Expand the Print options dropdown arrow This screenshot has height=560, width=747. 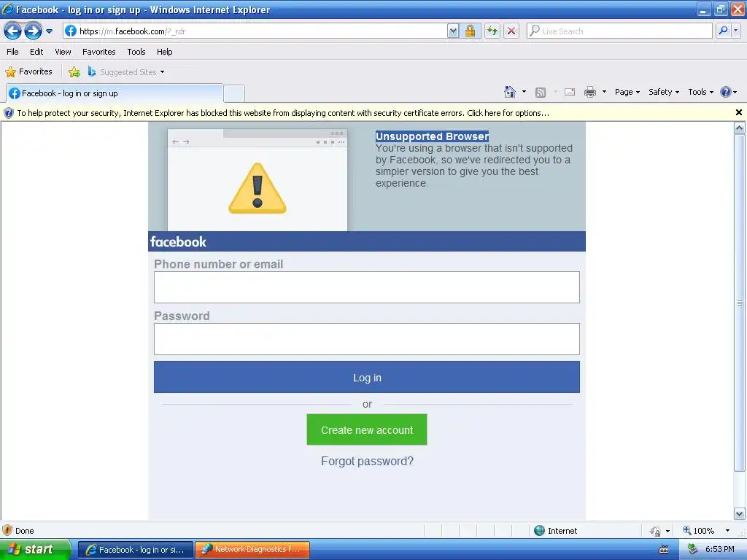tap(604, 92)
